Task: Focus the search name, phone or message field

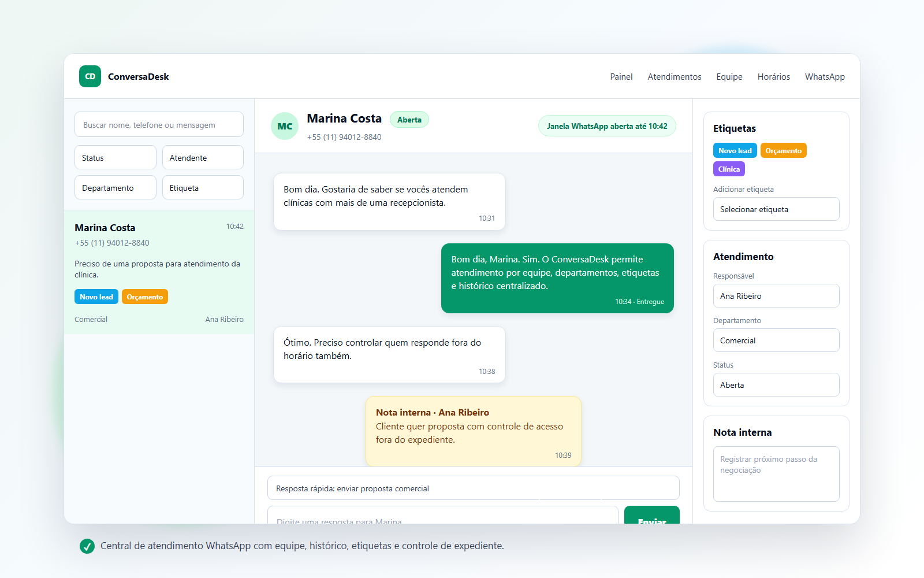Action: point(159,124)
